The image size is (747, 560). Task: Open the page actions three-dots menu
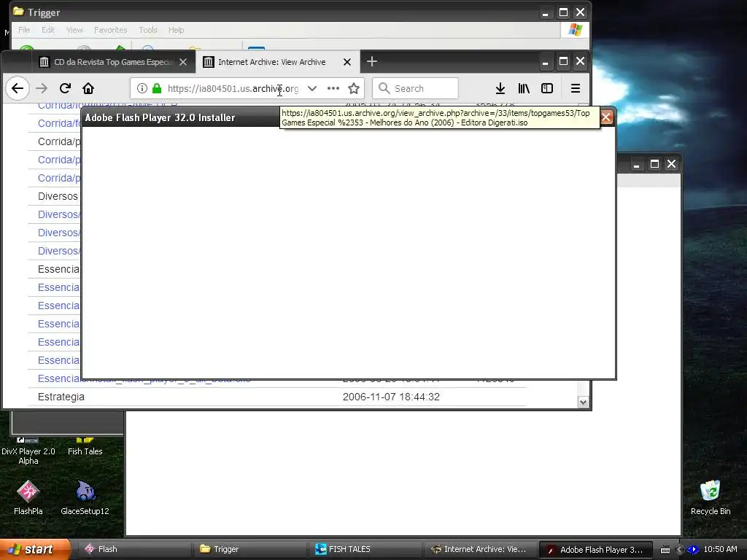coord(333,88)
